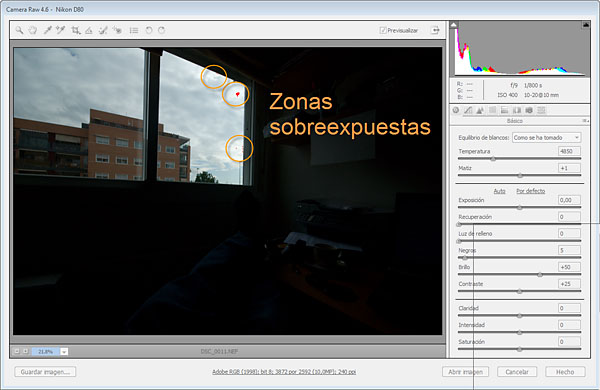Click the Intensidad value field

tap(569, 325)
